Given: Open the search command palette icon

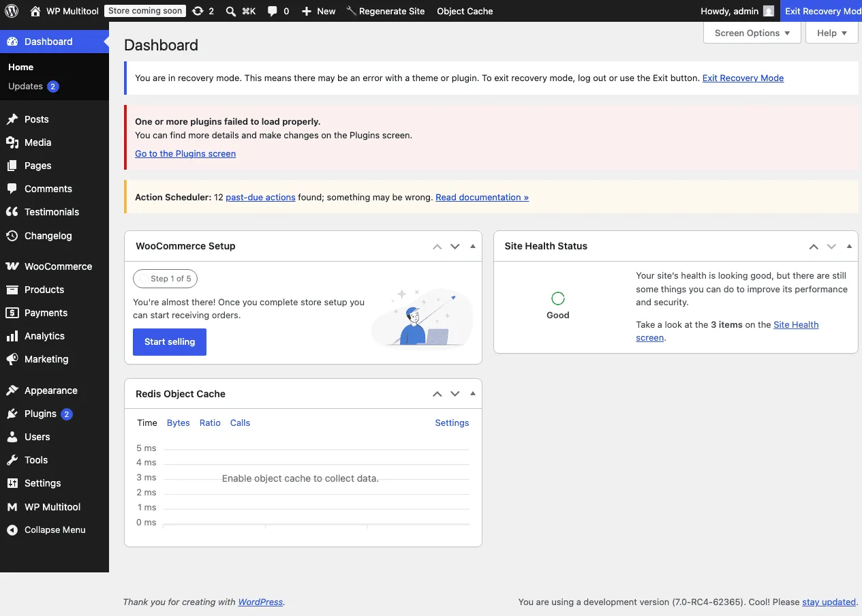Looking at the screenshot, I should point(231,11).
